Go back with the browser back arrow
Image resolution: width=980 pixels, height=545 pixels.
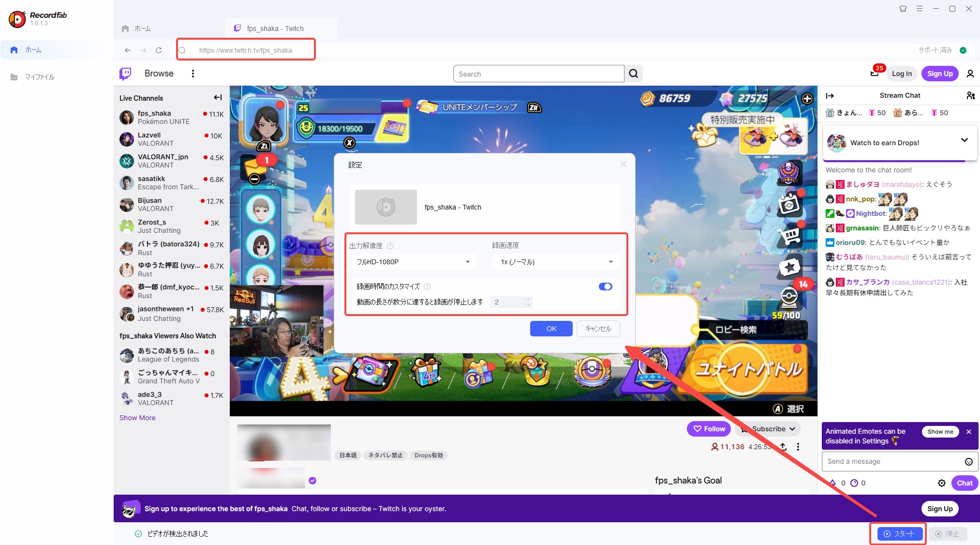tap(127, 50)
